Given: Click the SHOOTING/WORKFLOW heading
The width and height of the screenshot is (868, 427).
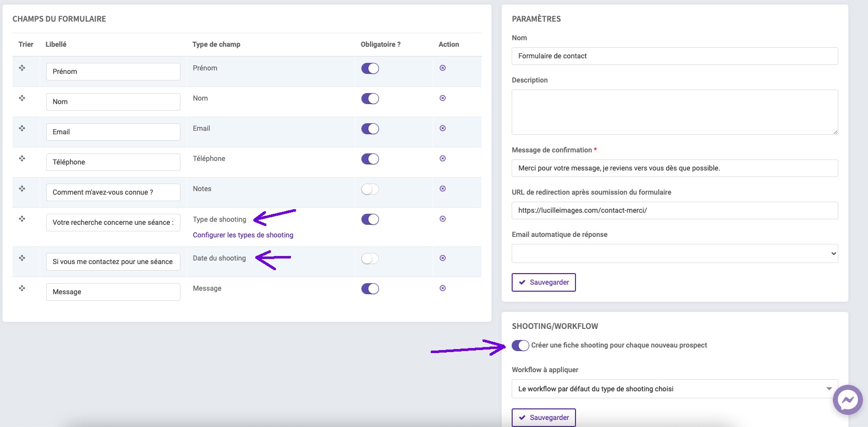Looking at the screenshot, I should 555,326.
